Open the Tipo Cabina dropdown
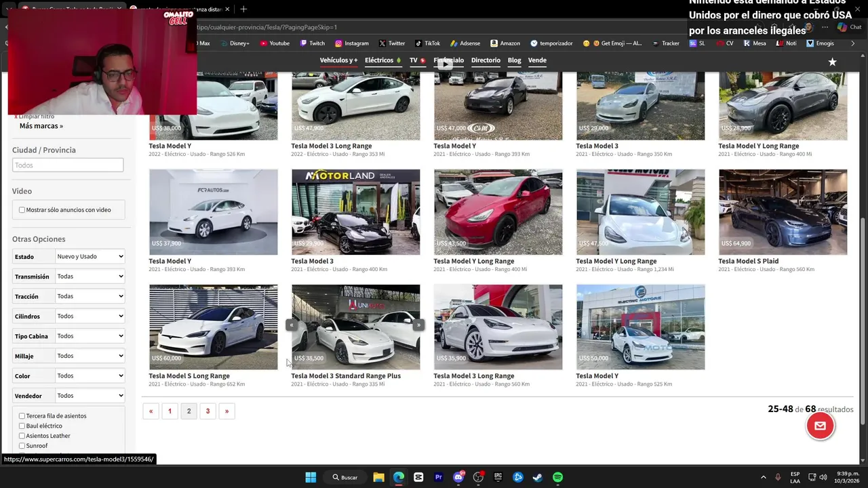 point(90,336)
